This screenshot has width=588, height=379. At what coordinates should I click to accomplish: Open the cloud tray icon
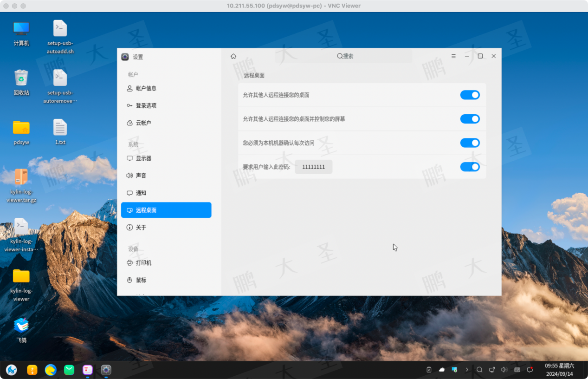(442, 370)
